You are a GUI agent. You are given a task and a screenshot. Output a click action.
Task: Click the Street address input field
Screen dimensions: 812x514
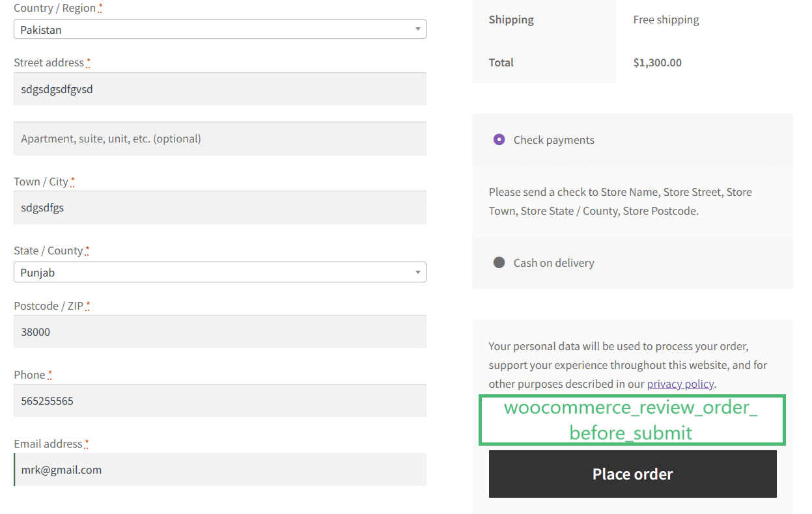[220, 89]
